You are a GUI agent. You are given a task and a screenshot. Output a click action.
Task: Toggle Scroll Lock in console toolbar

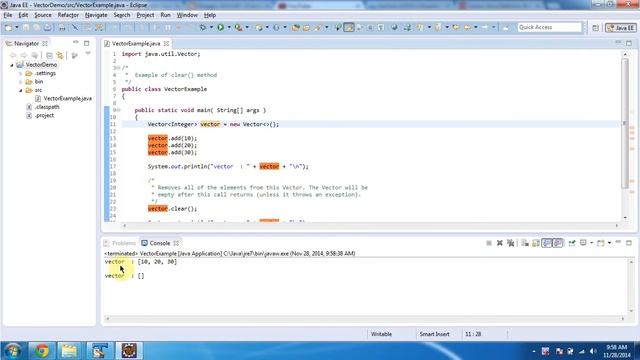coord(536,243)
